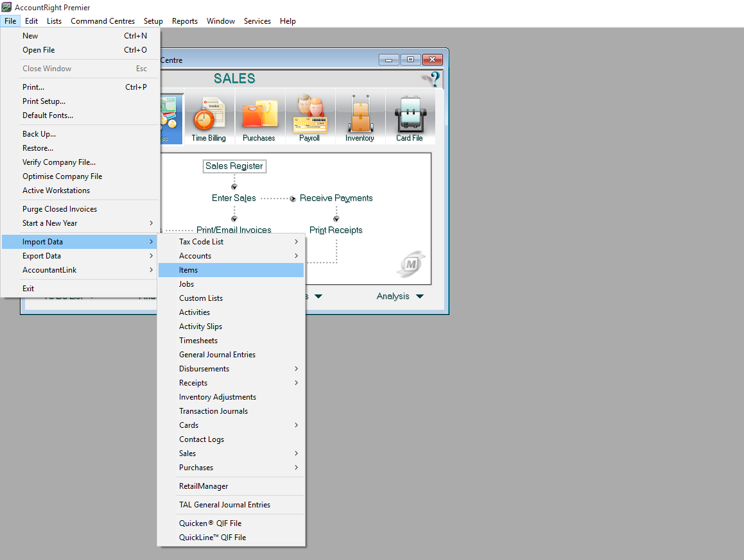This screenshot has height=560, width=744.
Task: Select Optimise Company File entry
Action: pyautogui.click(x=80, y=176)
